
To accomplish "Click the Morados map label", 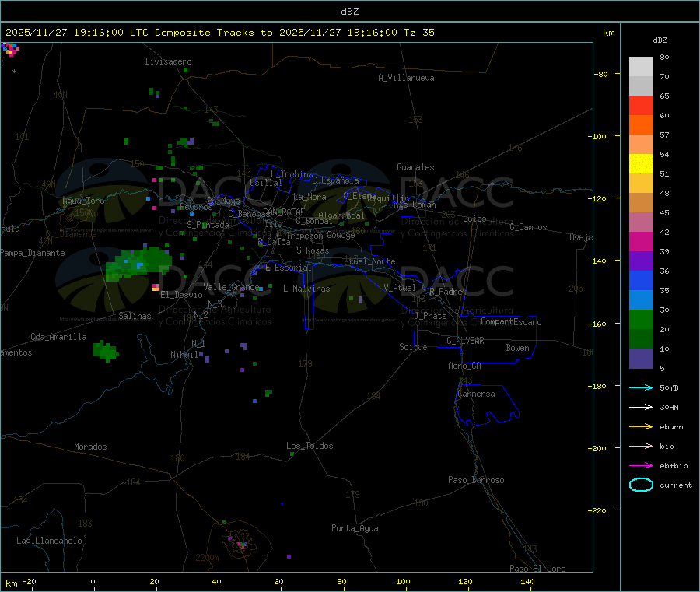I will point(90,447).
